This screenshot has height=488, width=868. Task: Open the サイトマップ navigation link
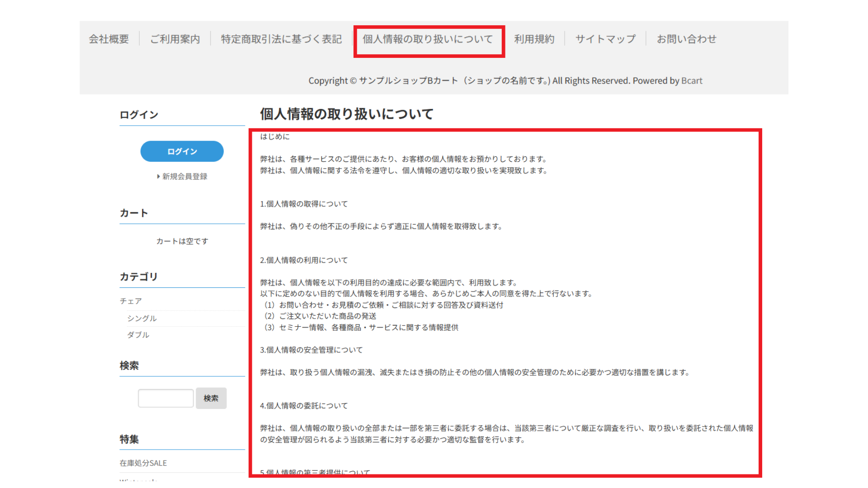point(605,39)
